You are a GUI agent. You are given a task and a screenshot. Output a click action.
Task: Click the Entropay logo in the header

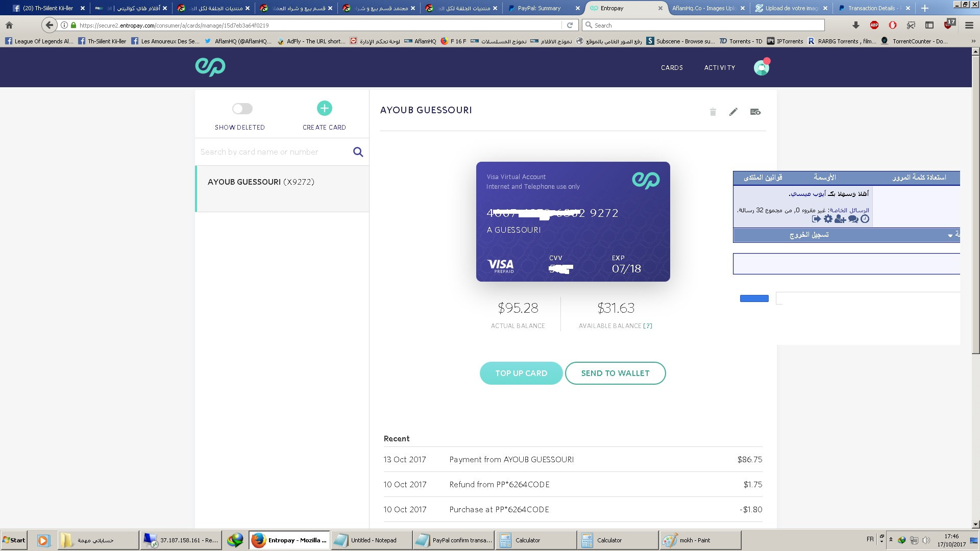tap(210, 67)
